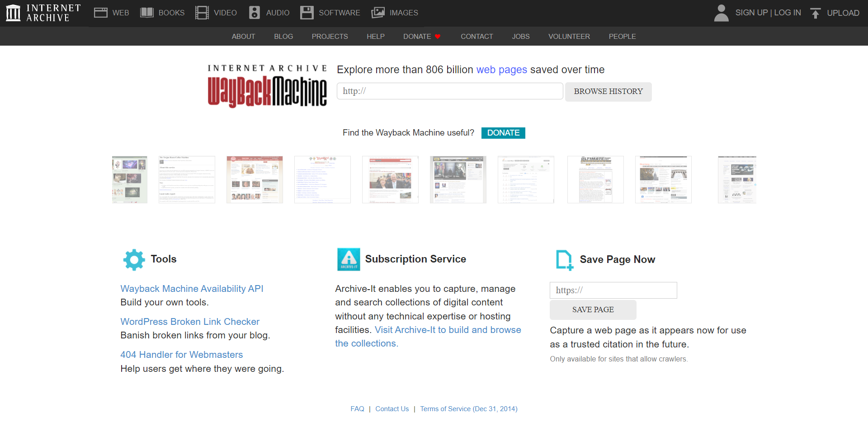
Task: Click the user avatar icon
Action: tap(722, 13)
